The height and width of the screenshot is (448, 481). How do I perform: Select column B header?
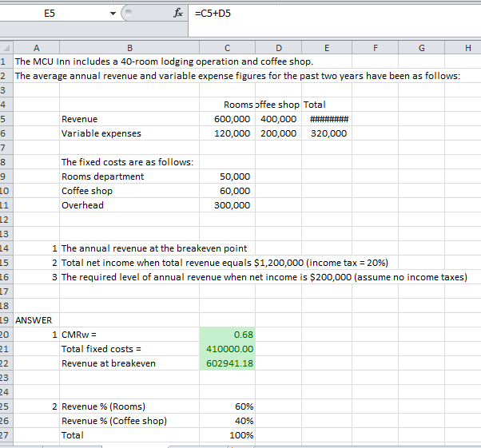tap(129, 48)
